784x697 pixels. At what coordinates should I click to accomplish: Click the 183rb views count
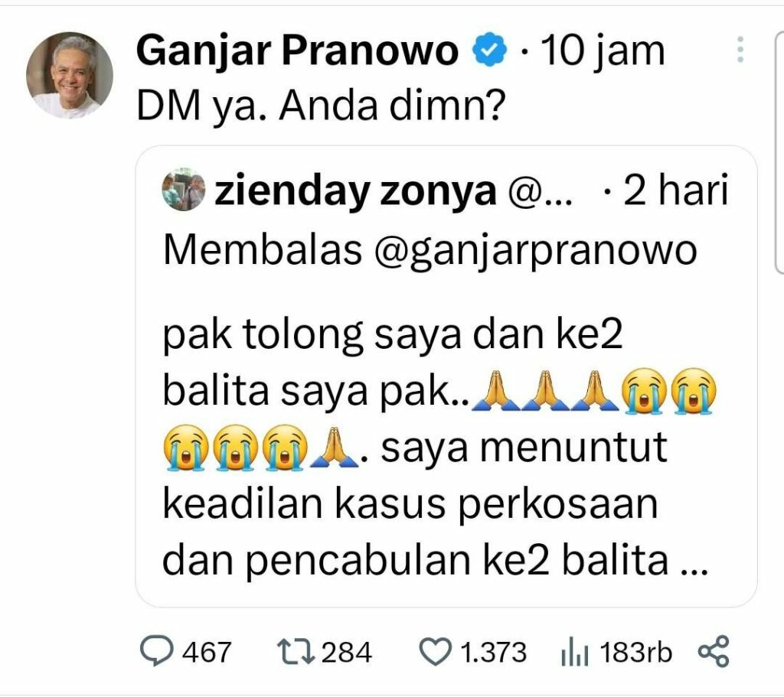pyautogui.click(x=635, y=653)
